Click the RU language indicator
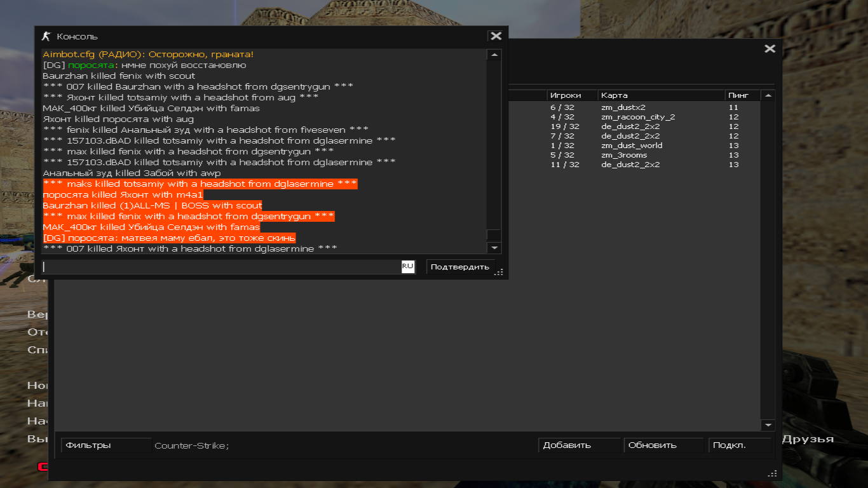Viewport: 868px width, 488px height. tap(407, 266)
